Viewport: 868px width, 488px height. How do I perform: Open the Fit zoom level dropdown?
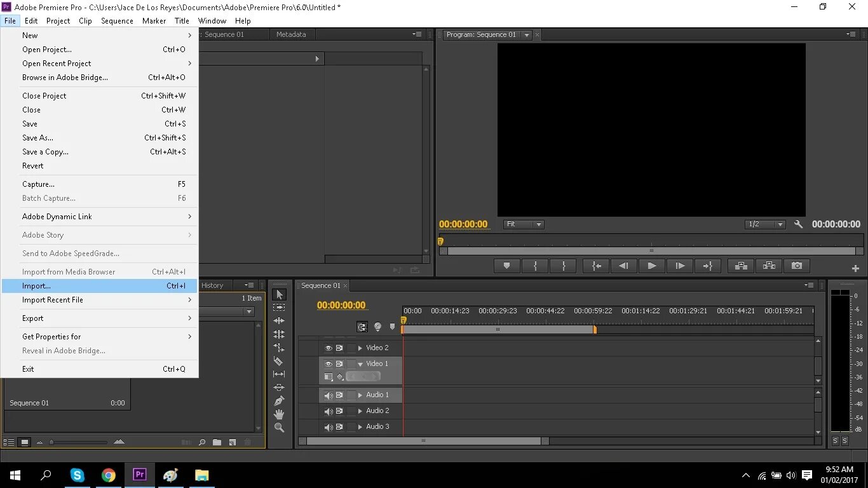click(524, 224)
